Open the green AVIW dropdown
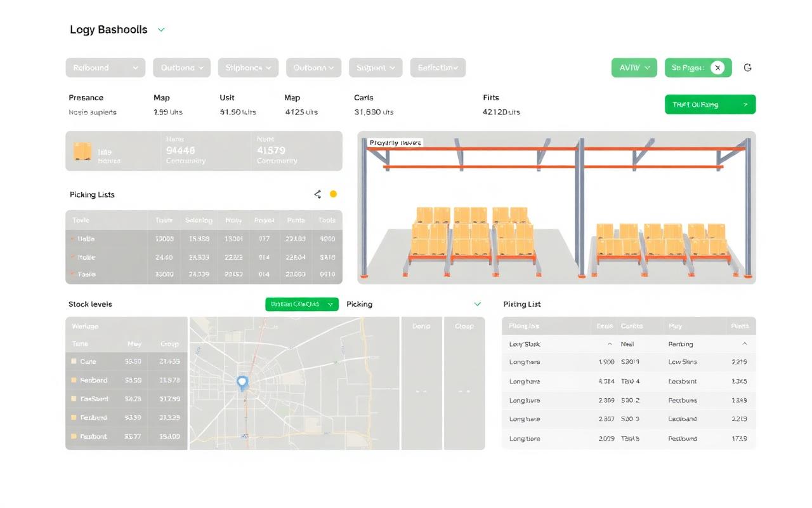The height and width of the screenshot is (508, 812). 634,67
